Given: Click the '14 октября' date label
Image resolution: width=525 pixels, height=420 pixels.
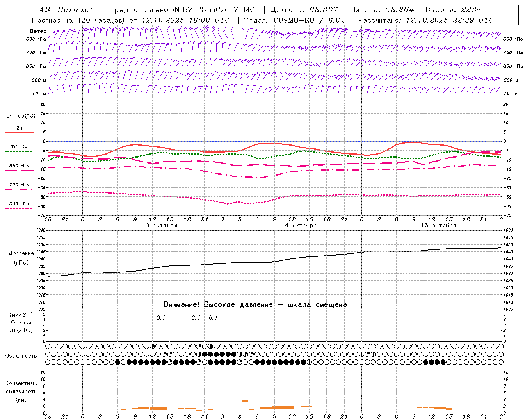Looking at the screenshot, I should [299, 226].
